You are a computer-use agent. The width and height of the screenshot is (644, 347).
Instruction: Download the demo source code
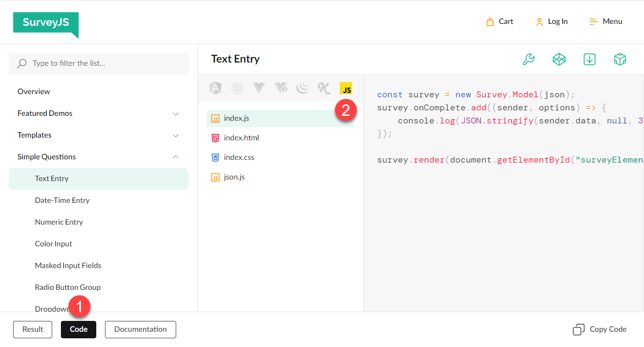pyautogui.click(x=590, y=59)
